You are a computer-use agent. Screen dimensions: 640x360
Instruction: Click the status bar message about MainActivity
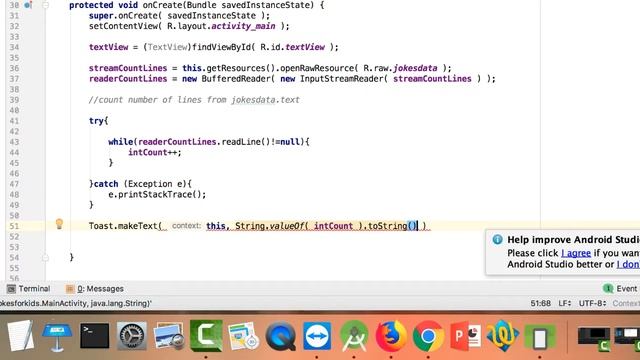click(76, 303)
